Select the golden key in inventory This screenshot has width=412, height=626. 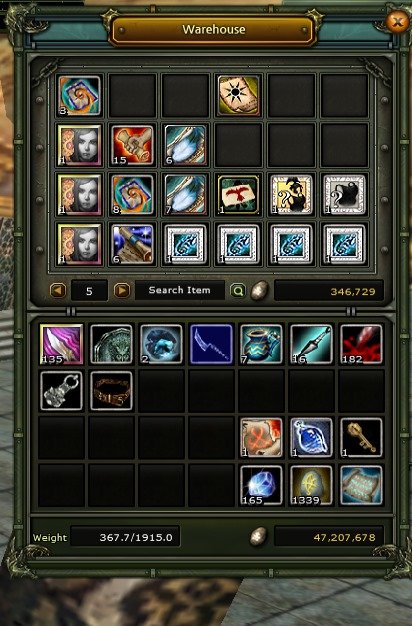[x=361, y=438]
